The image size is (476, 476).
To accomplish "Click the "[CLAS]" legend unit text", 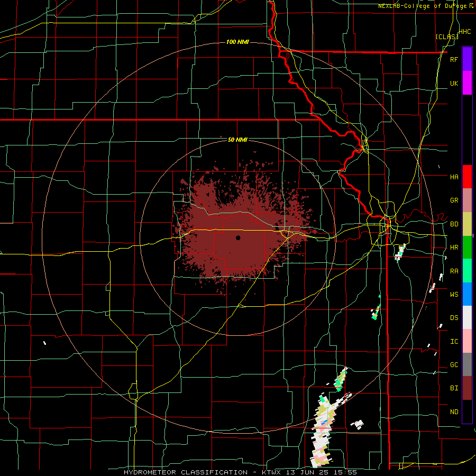I will [447, 36].
